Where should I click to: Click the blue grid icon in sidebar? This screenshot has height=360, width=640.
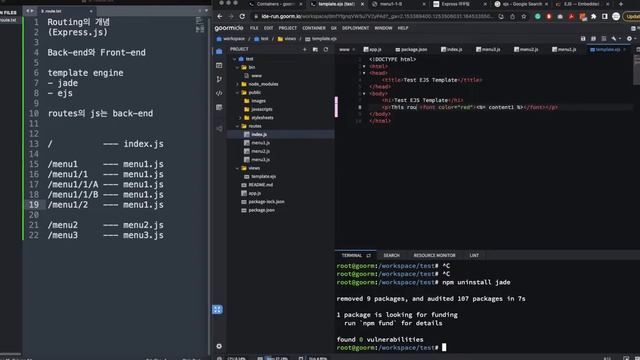[x=217, y=309]
